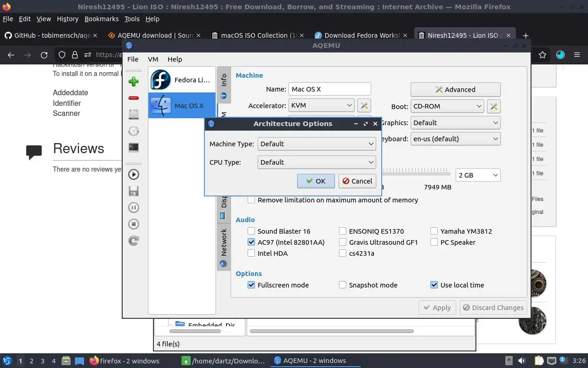Click the Name field with Mac OS X
This screenshot has width=588, height=368.
click(329, 89)
